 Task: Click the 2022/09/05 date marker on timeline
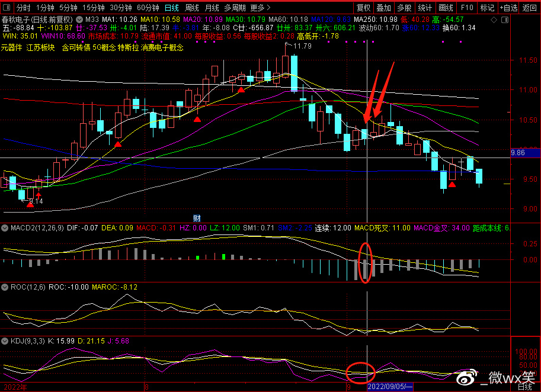pos(389,387)
